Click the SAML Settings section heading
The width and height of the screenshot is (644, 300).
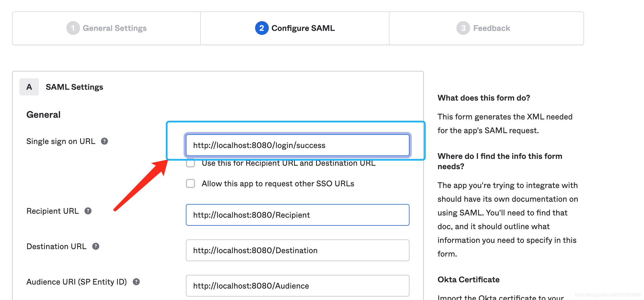[74, 87]
